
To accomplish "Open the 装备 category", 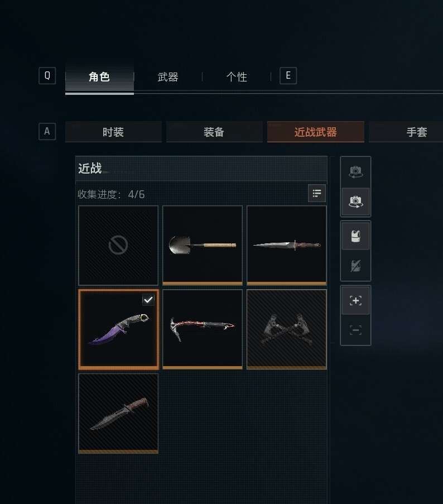I will pyautogui.click(x=214, y=132).
